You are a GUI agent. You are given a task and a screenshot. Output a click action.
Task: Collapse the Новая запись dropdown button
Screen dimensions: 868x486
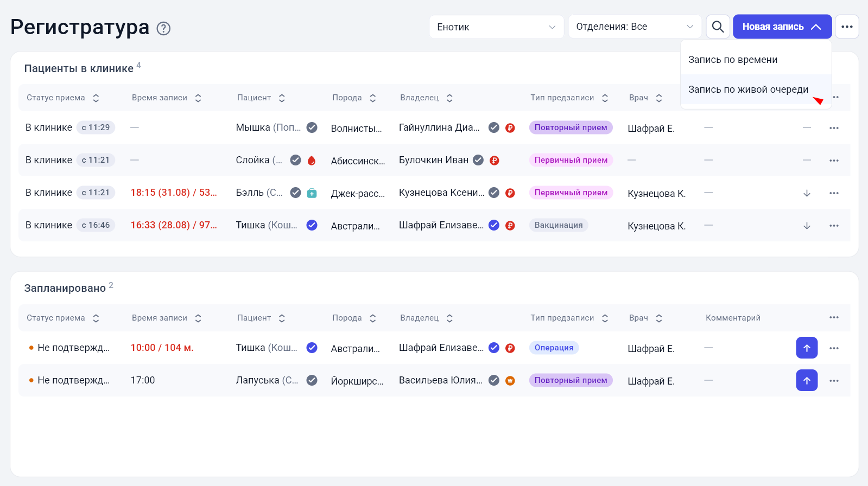point(782,27)
